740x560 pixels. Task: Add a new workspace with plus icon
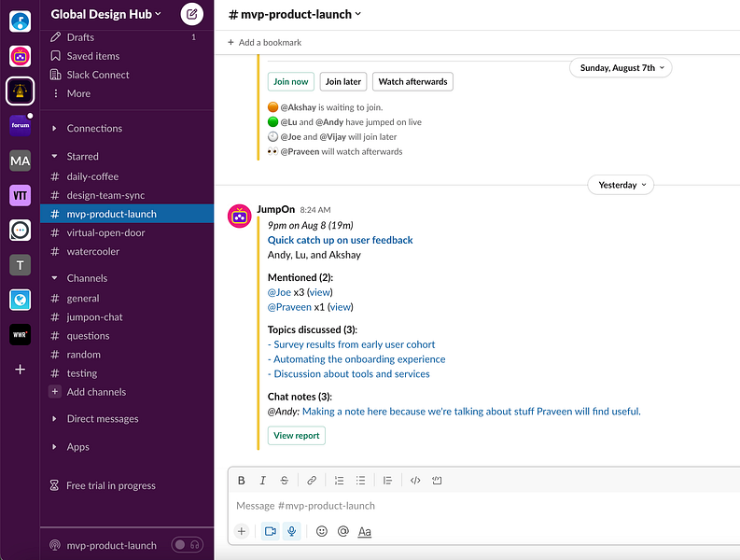[21, 370]
